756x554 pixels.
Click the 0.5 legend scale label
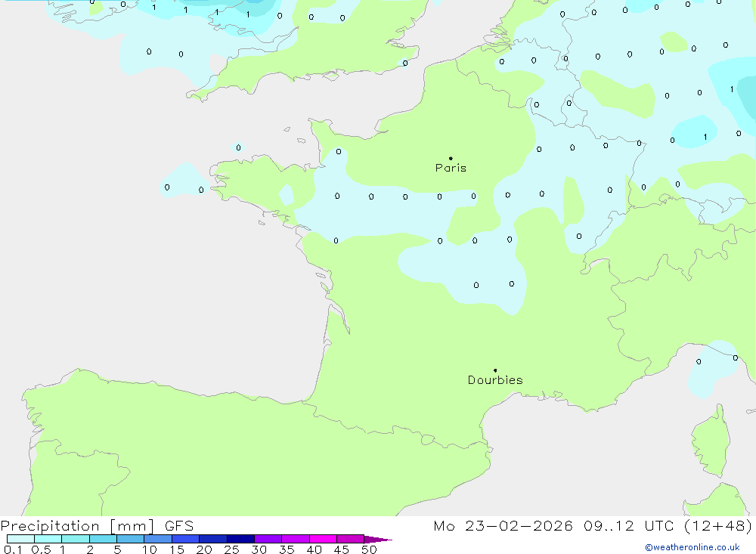click(x=41, y=549)
